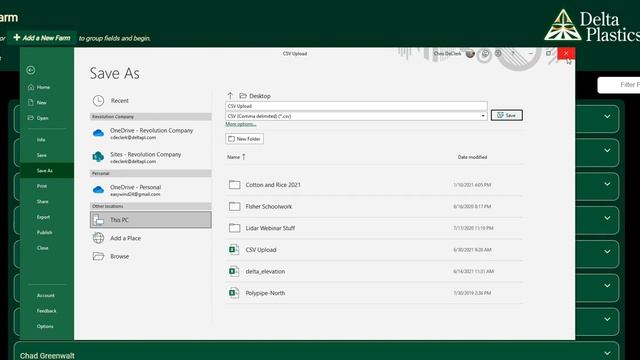Screen dimensions: 640x360
Task: Select the delta_elevation Excel file
Action: [x=374, y=271]
